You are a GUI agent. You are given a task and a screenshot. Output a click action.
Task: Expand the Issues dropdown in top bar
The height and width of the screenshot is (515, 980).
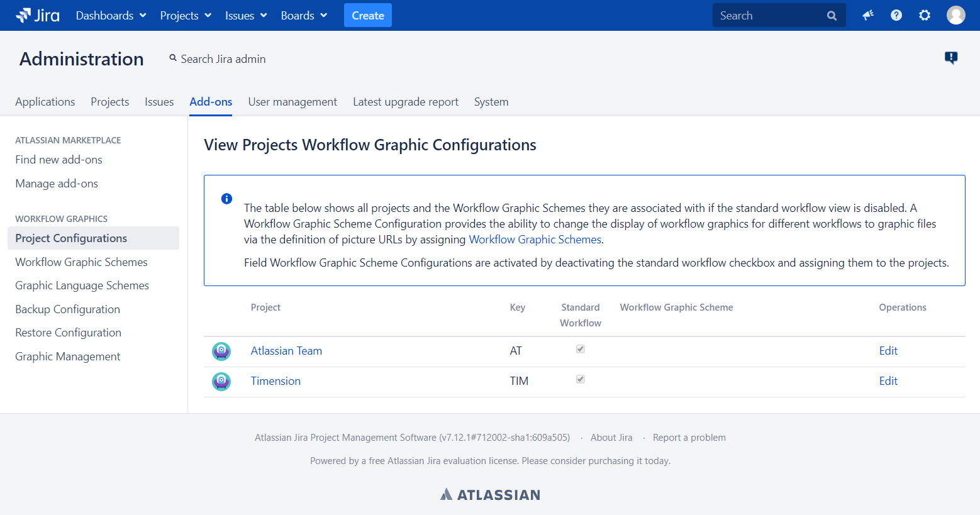(246, 15)
